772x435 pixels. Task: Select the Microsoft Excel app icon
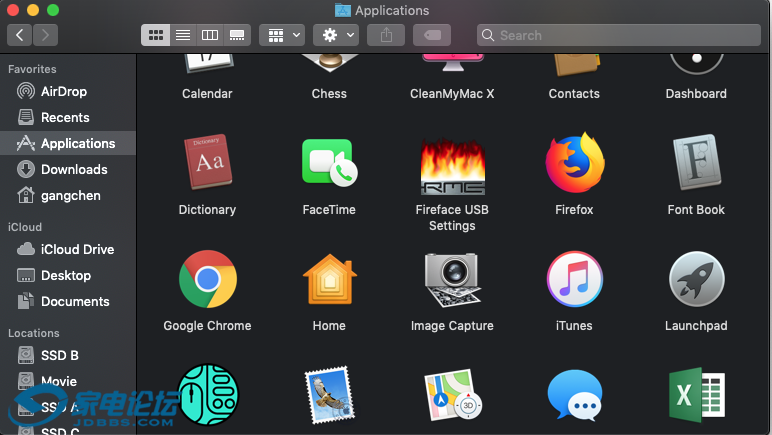[x=697, y=395]
